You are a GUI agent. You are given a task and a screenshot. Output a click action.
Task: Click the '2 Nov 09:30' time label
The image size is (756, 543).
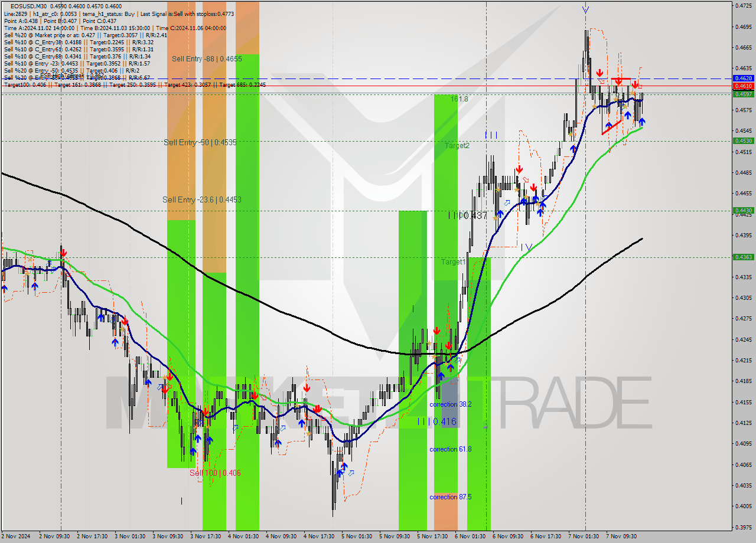[x=54, y=537]
